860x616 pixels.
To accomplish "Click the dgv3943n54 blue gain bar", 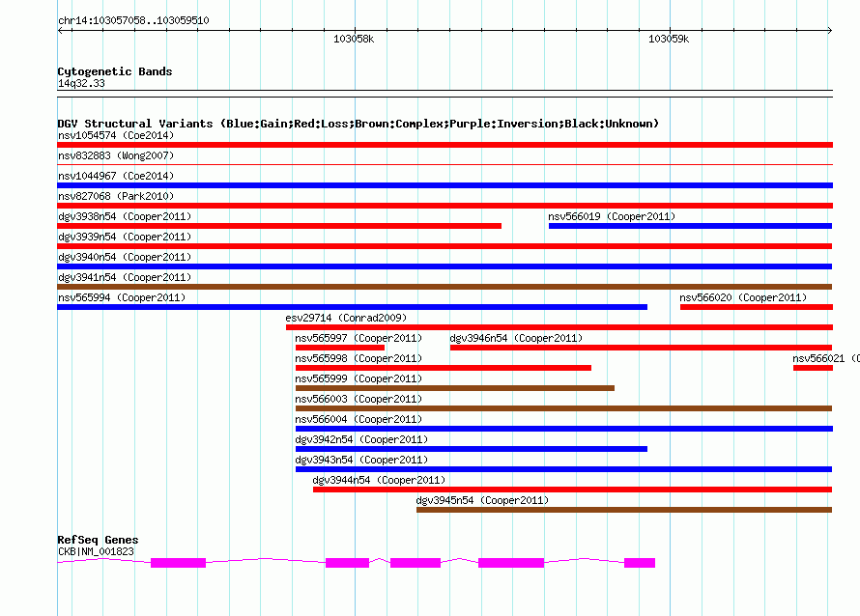I will click(x=563, y=469).
